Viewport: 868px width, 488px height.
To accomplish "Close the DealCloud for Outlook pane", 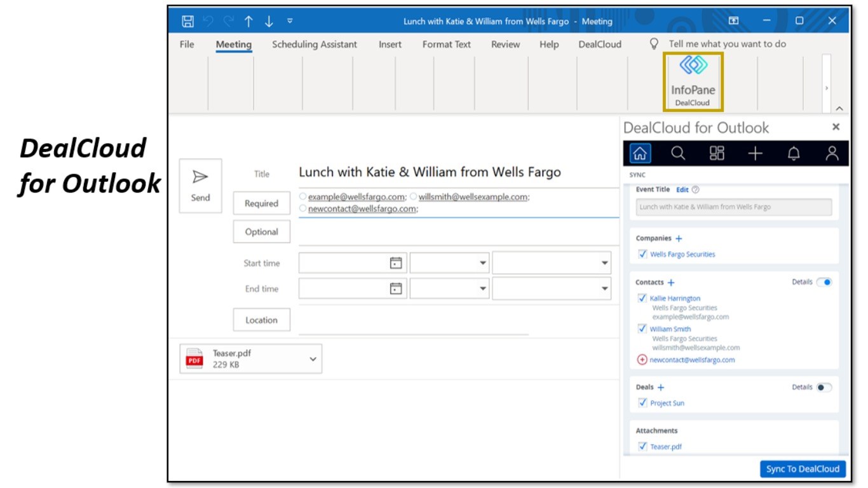I will (836, 127).
